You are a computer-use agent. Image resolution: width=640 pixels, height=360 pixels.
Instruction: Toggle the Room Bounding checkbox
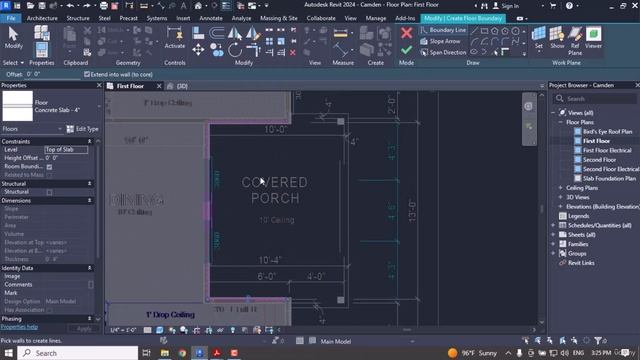(49, 167)
